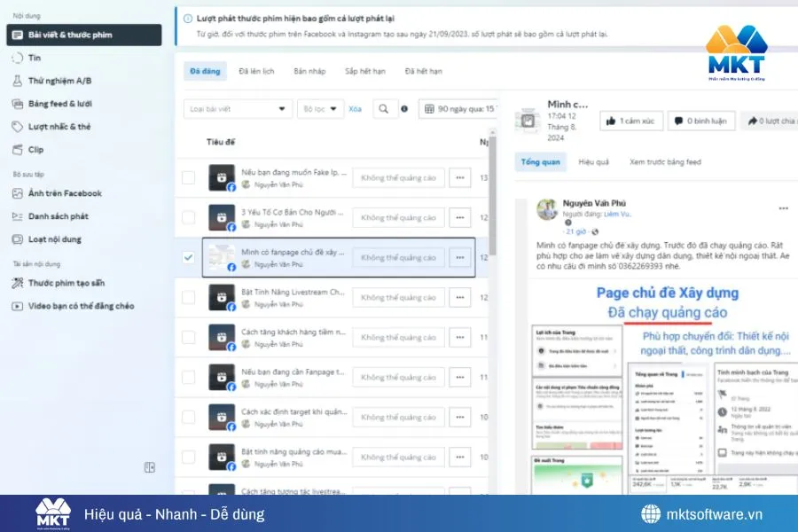Click the '1 cảm xúc' reactions button

[x=630, y=121]
